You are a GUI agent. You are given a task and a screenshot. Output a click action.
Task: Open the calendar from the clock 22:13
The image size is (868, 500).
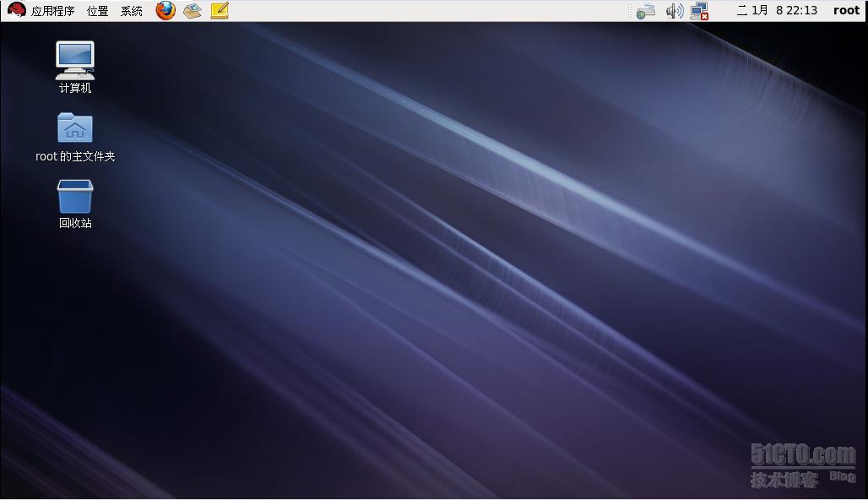click(777, 10)
